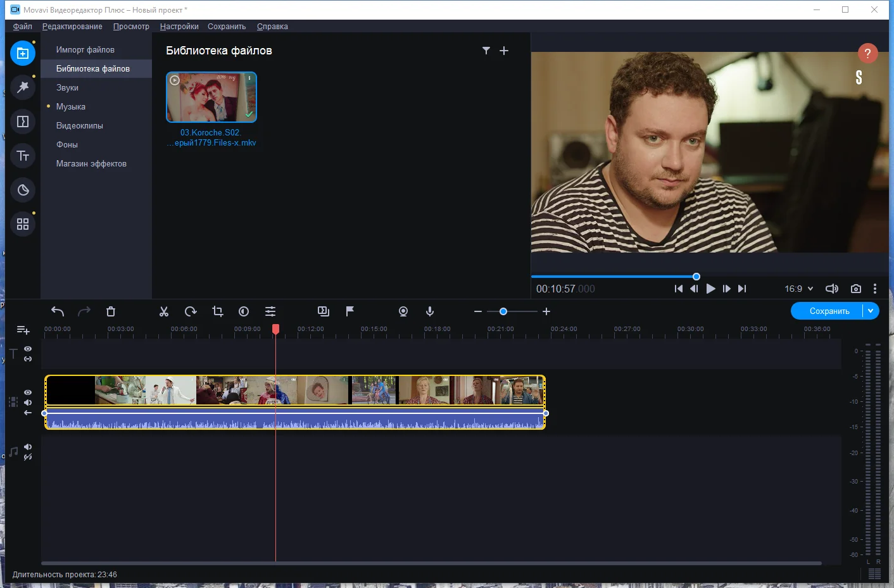Viewport: 894px width, 588px height.
Task: Open the Видеоклипы category
Action: tap(96, 125)
